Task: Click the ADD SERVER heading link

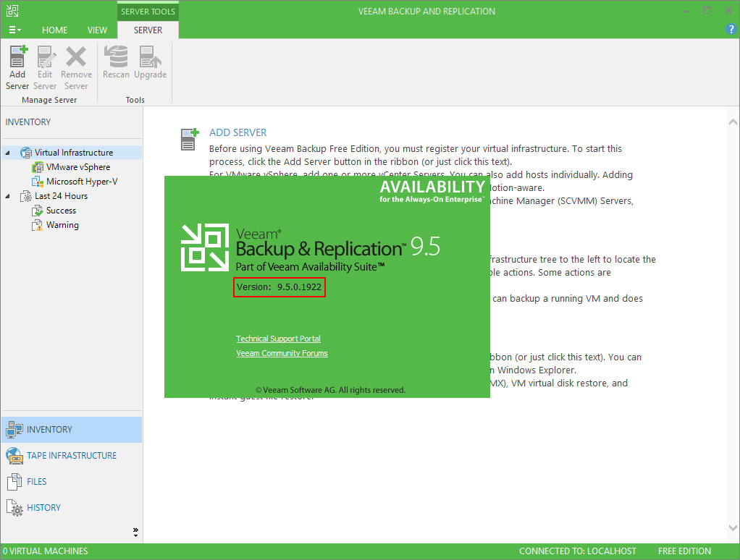Action: coord(237,132)
